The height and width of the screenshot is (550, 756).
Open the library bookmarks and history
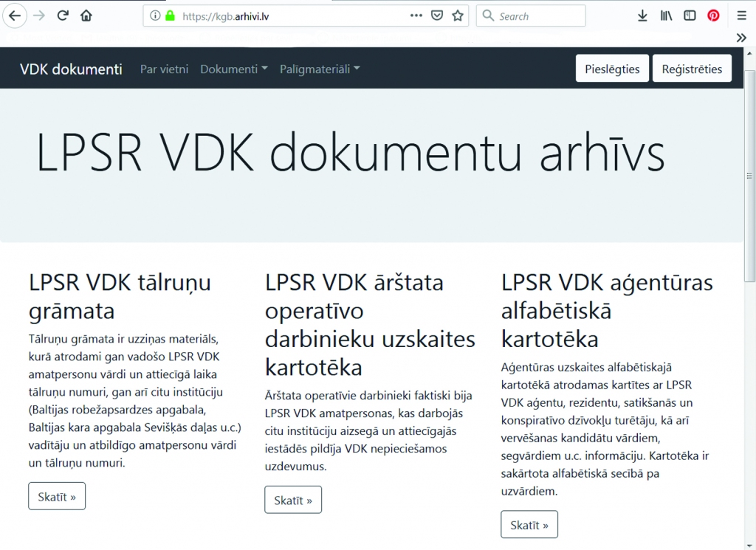[x=666, y=16]
